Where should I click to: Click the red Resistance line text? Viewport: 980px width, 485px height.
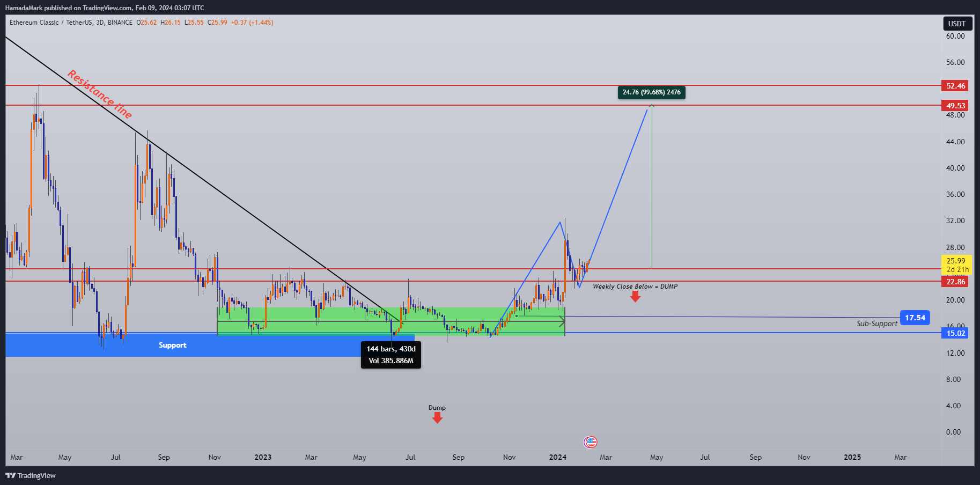coord(100,94)
